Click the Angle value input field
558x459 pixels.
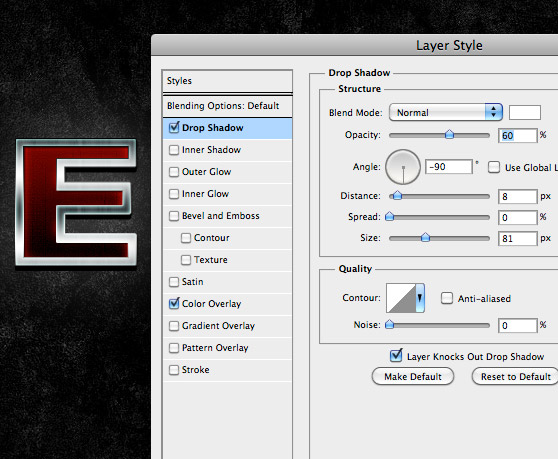tap(449, 167)
